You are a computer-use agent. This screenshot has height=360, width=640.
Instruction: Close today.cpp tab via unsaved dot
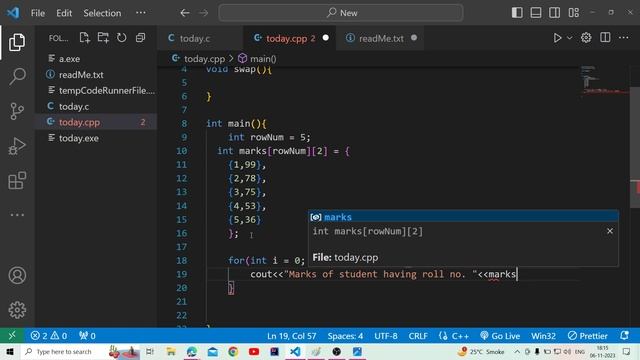[x=326, y=38]
